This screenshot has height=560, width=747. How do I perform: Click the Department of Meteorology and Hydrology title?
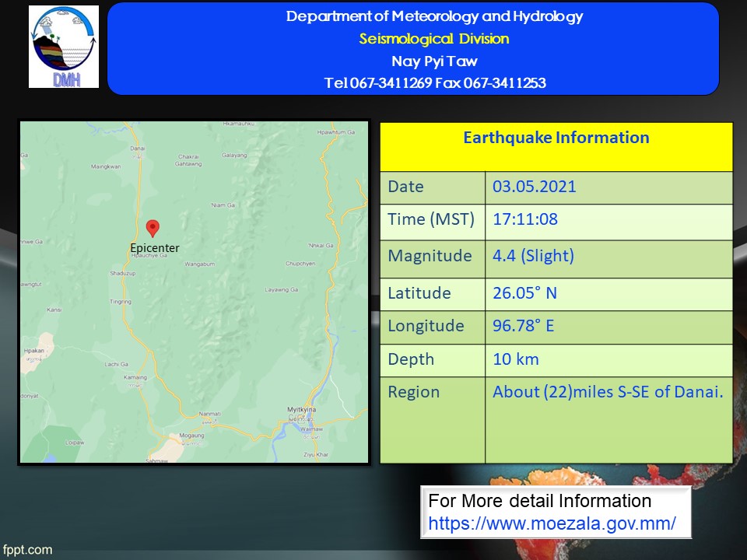tap(434, 16)
